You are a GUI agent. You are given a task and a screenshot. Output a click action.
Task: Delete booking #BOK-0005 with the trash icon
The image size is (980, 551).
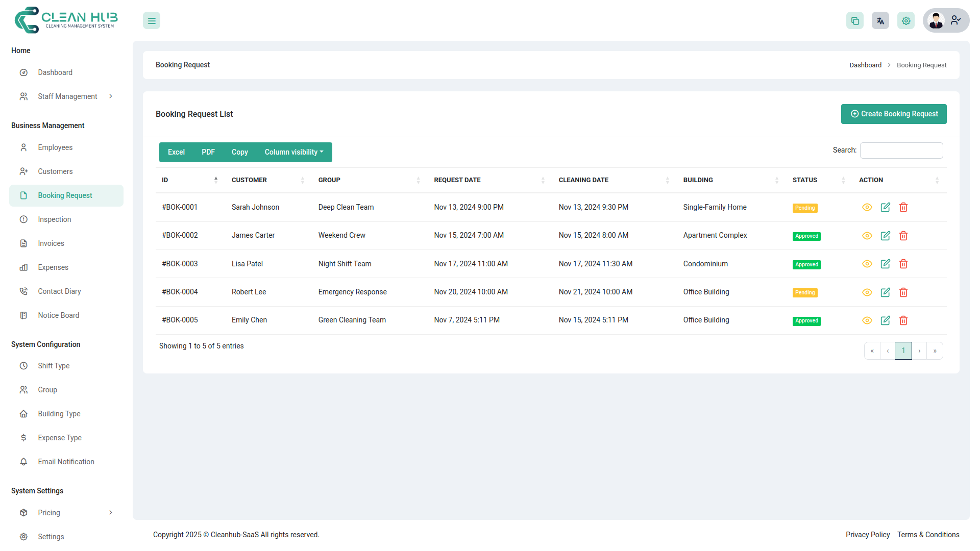click(903, 320)
